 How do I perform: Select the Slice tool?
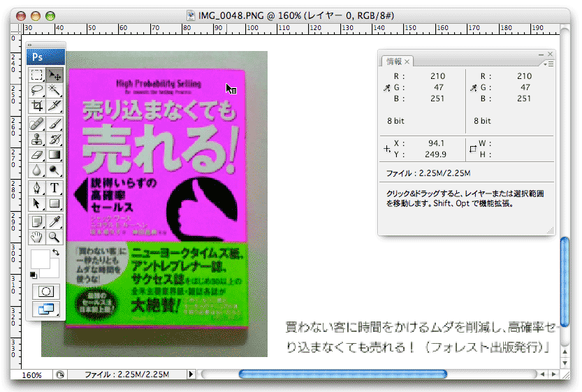pos(54,106)
